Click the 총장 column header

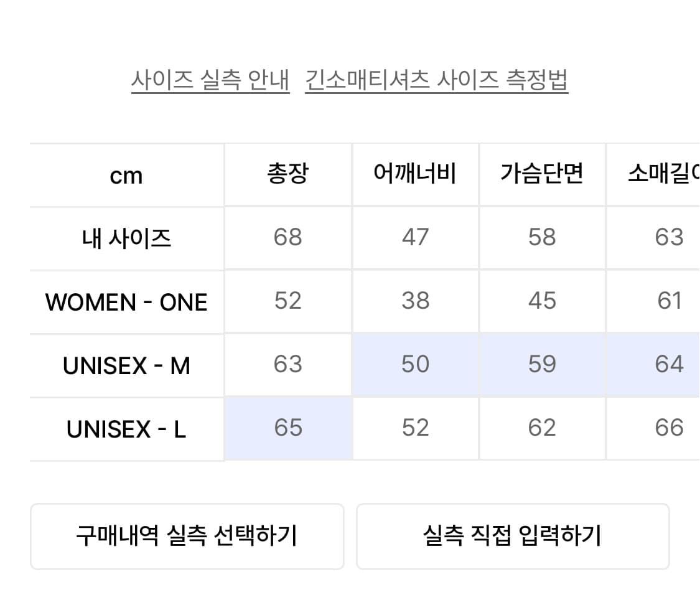(x=288, y=174)
